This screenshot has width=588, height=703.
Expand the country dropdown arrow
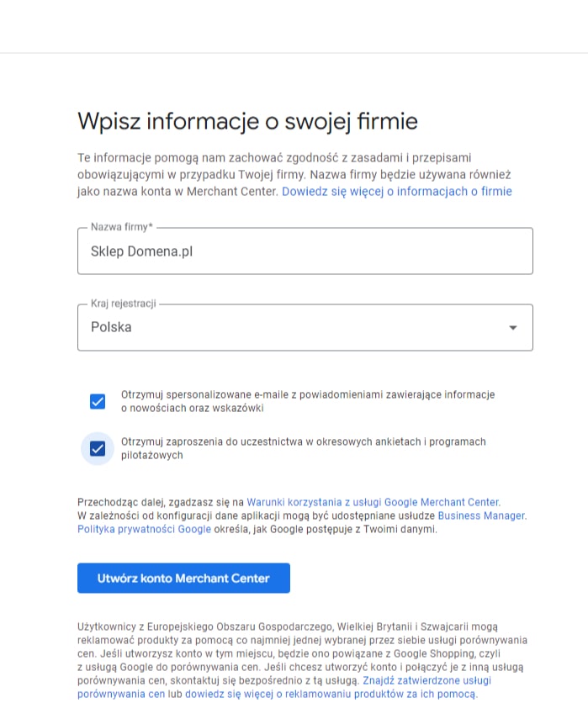pos(513,328)
